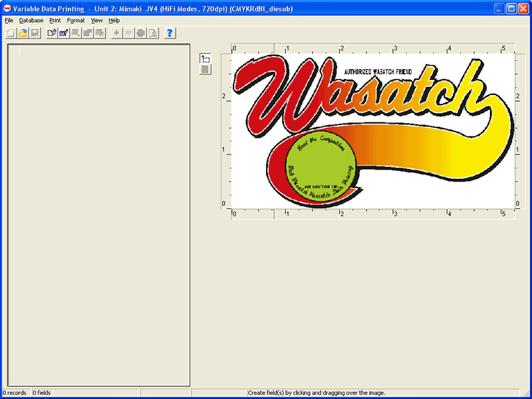Click the '0 records' status bar text

[x=15, y=393]
